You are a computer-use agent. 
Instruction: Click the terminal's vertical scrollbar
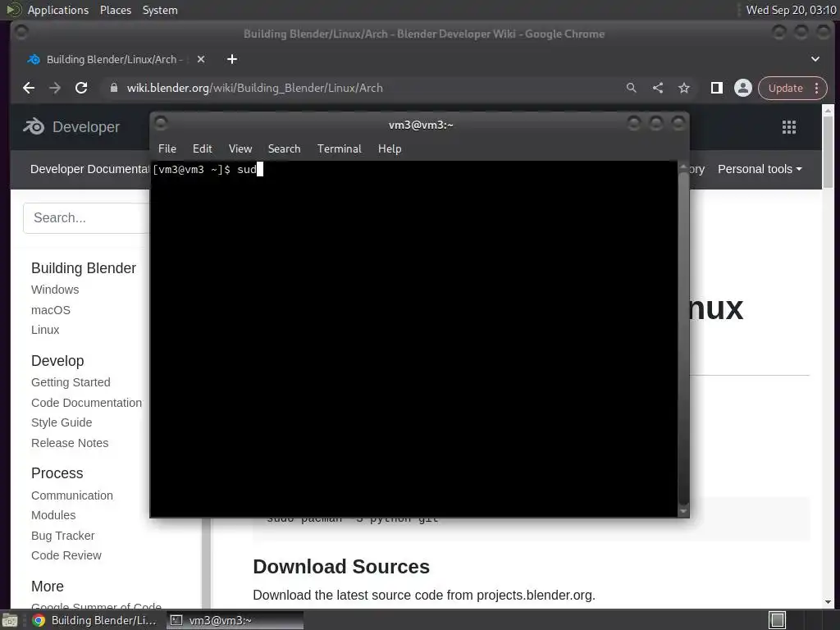click(683, 337)
